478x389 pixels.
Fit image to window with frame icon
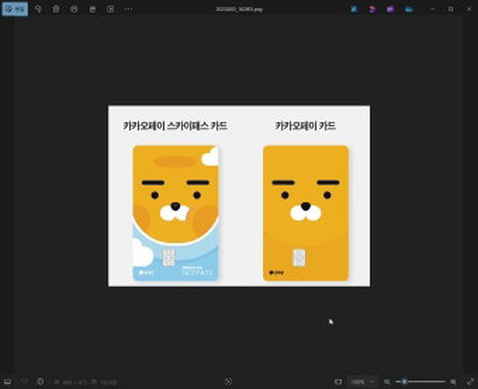(338, 381)
